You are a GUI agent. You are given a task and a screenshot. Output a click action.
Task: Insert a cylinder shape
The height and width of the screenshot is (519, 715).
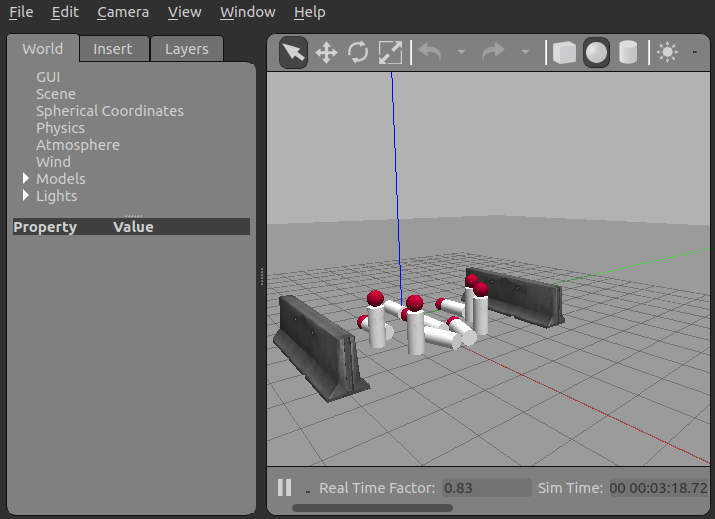click(628, 52)
